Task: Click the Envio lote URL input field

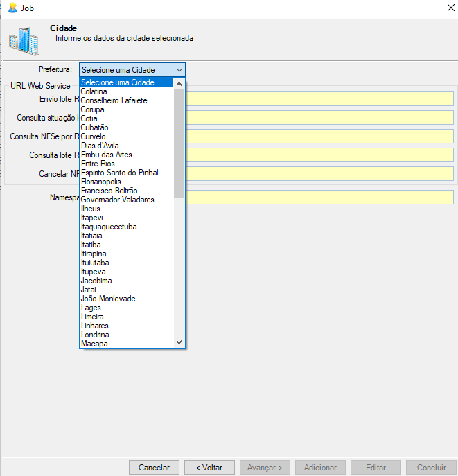Action: click(319, 99)
